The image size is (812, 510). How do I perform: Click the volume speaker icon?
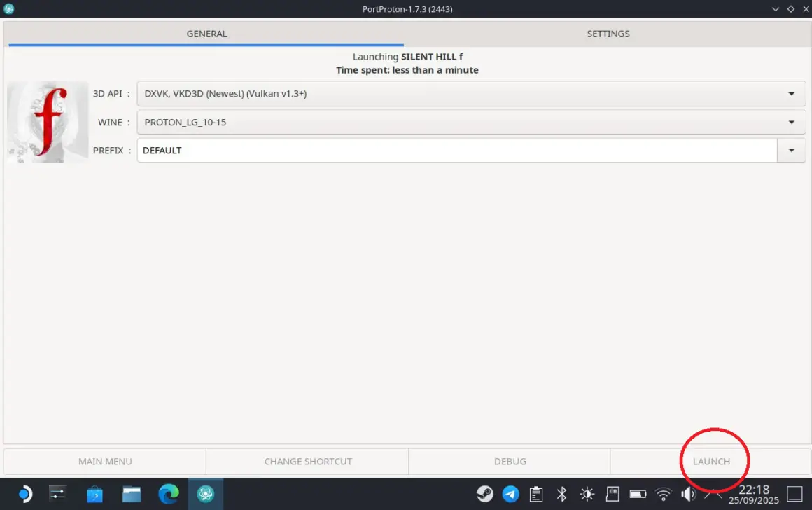(x=687, y=494)
